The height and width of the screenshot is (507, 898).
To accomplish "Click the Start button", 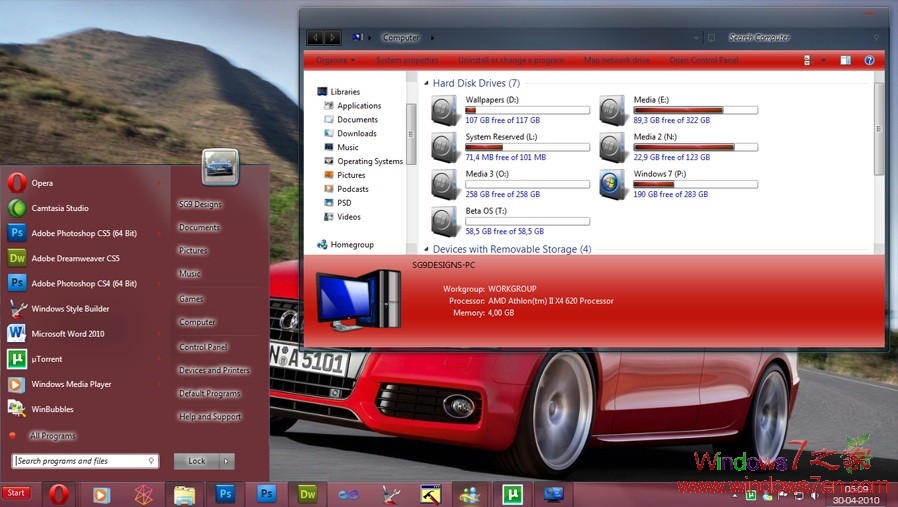I will coord(16,493).
